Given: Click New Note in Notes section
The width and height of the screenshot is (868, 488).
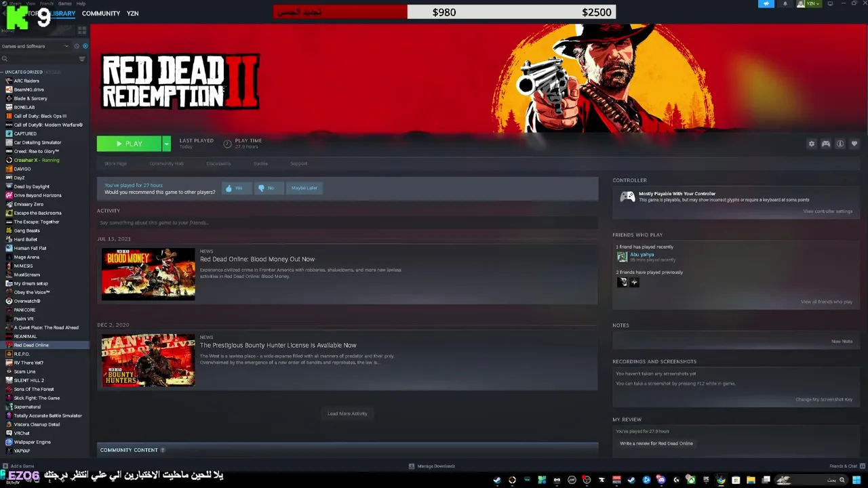Looking at the screenshot, I should coord(842,342).
